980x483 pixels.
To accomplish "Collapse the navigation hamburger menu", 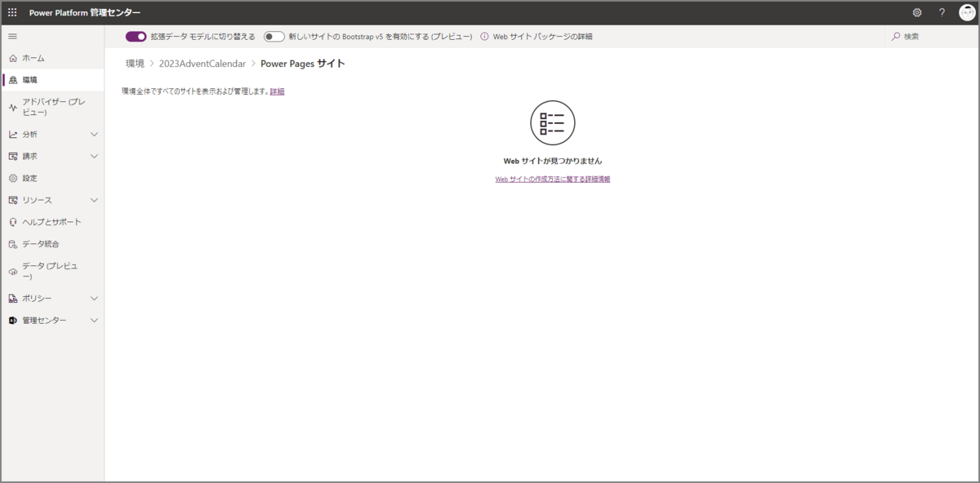I will (12, 37).
